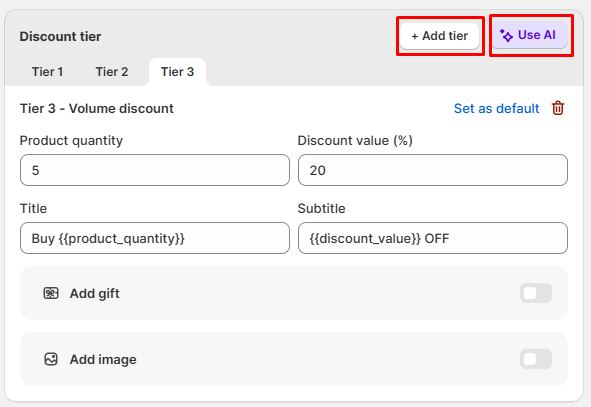Delete Tier 3 with the trash icon

click(558, 108)
